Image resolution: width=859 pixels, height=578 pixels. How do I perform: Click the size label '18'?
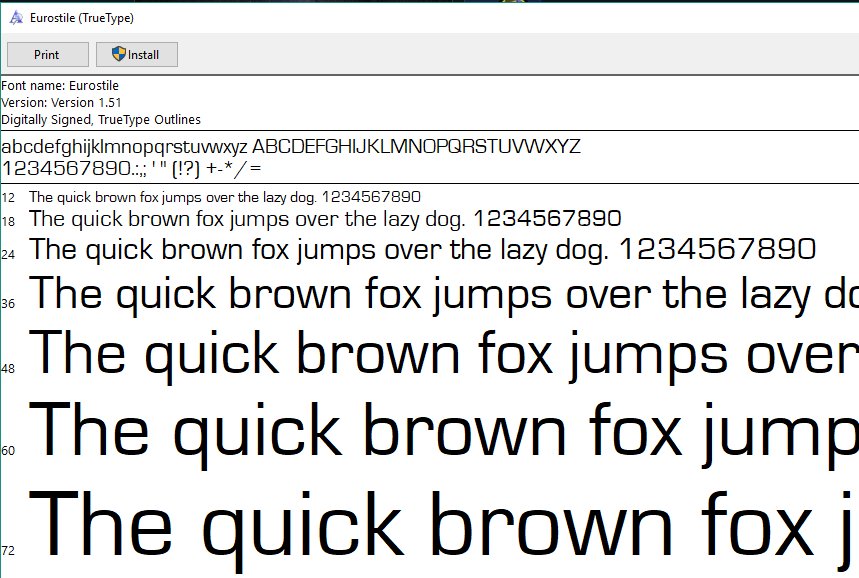coord(8,222)
